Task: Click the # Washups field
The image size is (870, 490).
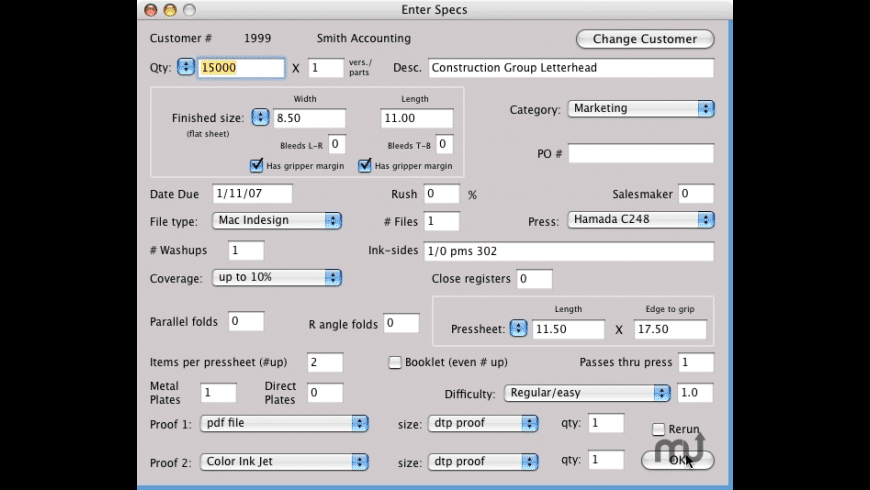Action: 246,250
